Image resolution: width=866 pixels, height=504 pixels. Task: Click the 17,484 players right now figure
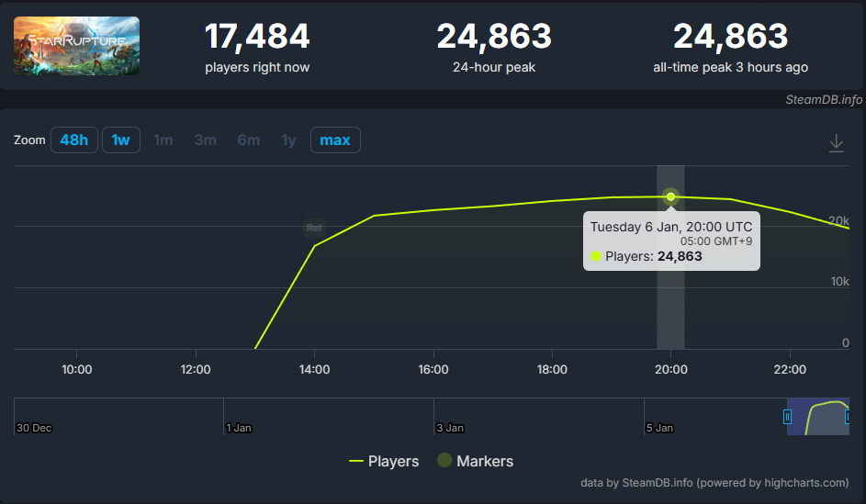257,37
